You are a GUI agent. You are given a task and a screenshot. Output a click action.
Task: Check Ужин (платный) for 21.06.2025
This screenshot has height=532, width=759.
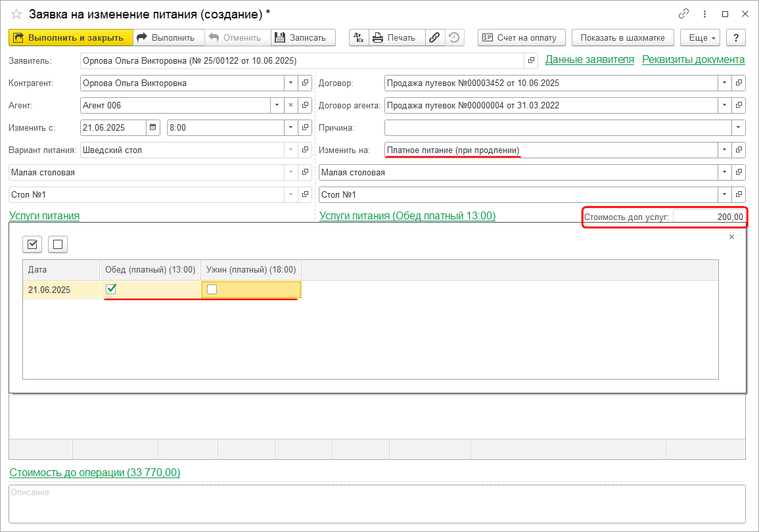coord(212,289)
